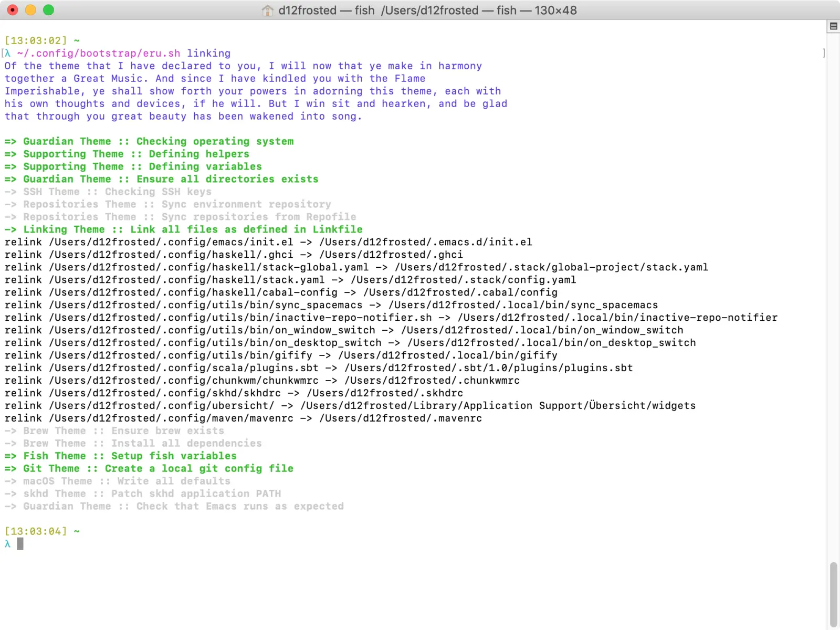Click the eru.sh linking command line

[123, 54]
